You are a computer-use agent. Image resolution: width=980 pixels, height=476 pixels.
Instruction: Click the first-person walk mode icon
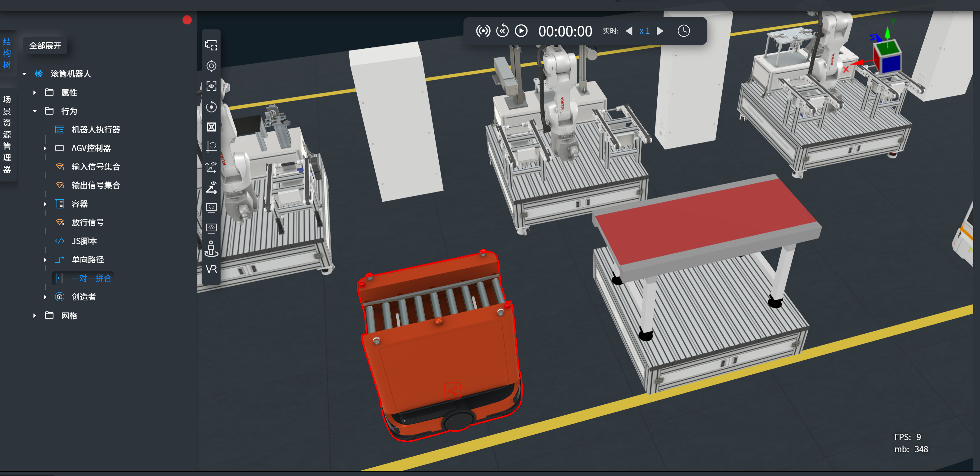[x=211, y=249]
